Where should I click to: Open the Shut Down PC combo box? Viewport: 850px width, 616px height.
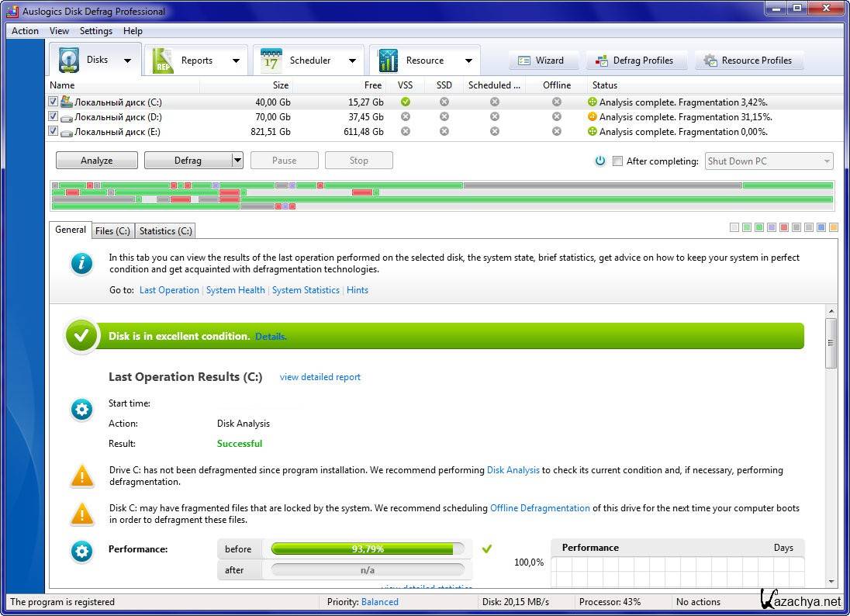tap(769, 161)
